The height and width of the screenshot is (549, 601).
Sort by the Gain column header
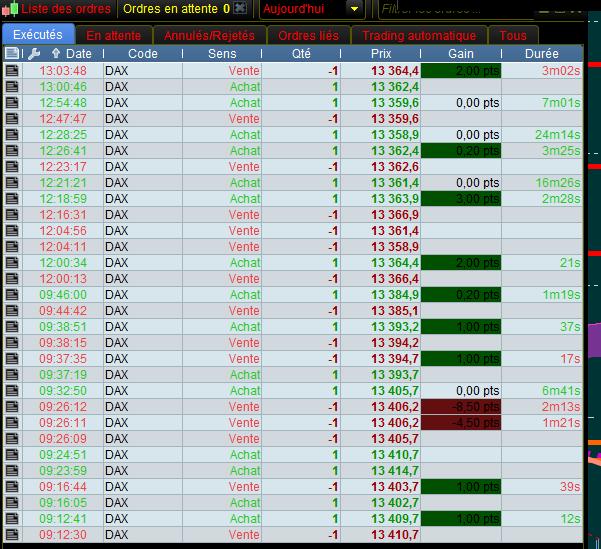[x=461, y=54]
